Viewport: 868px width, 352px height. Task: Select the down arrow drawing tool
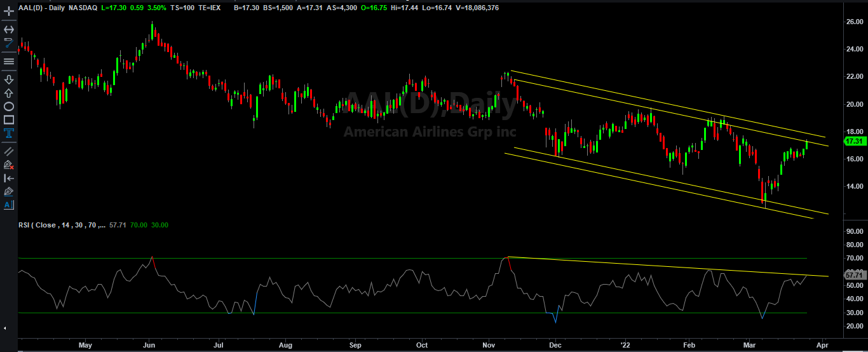(x=9, y=79)
